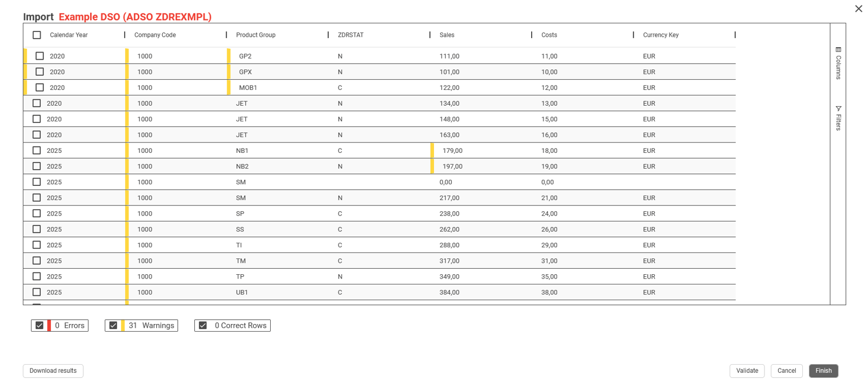Screen dimensions: 868x388
Task: Click the Validate button
Action: [747, 371]
